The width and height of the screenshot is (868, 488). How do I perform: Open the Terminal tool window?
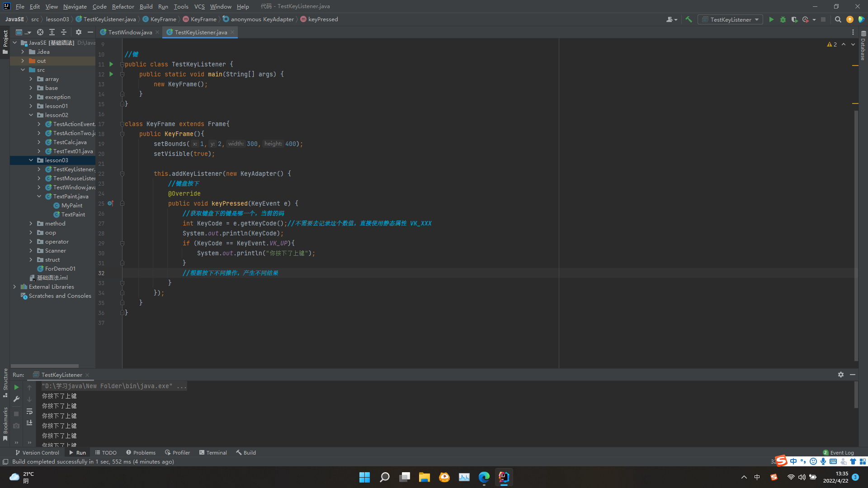coord(213,452)
